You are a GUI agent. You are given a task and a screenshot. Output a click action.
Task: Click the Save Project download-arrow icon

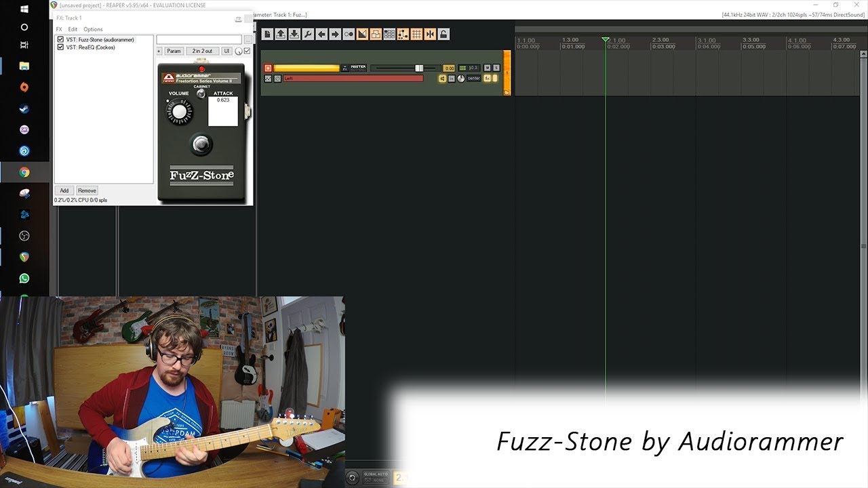point(294,34)
